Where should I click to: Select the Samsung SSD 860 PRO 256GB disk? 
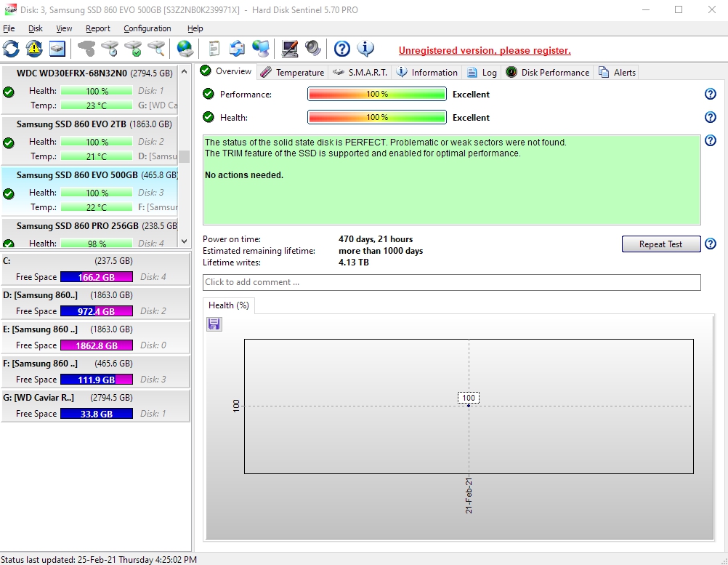(x=77, y=226)
